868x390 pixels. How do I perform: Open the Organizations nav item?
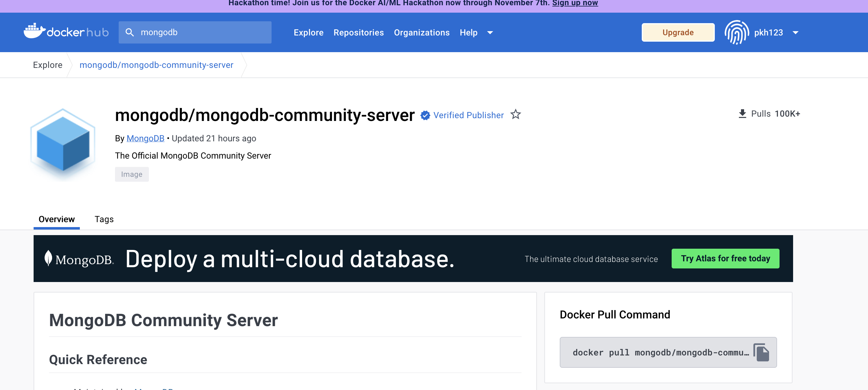pyautogui.click(x=422, y=32)
